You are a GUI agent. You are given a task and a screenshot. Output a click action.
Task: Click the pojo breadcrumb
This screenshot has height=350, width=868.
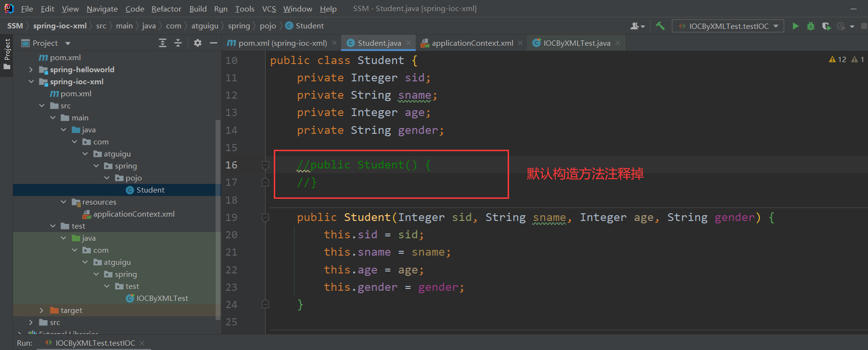pyautogui.click(x=268, y=26)
